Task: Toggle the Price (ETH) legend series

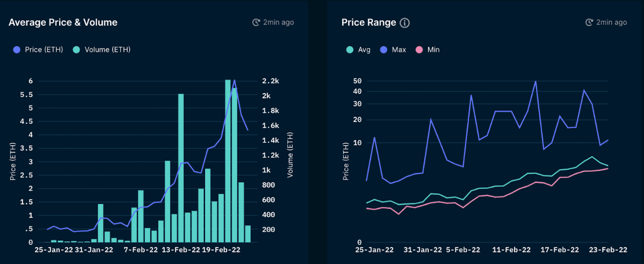Action: coord(38,49)
